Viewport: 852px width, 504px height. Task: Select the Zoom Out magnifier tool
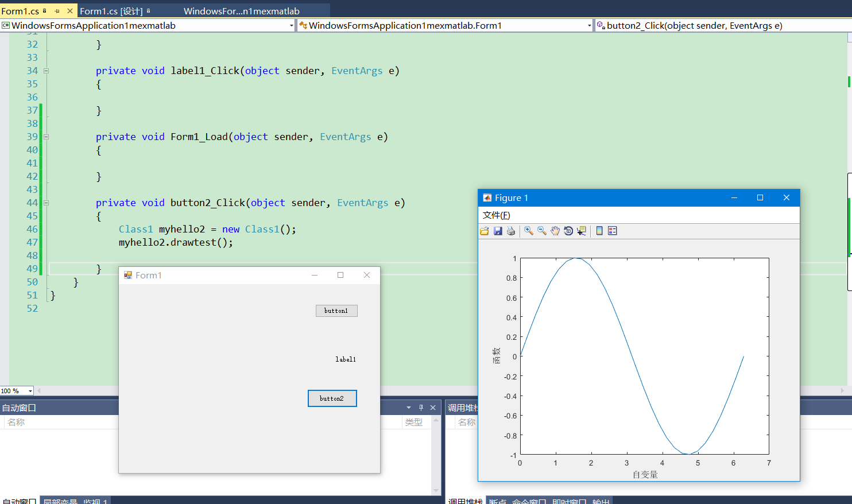(542, 231)
